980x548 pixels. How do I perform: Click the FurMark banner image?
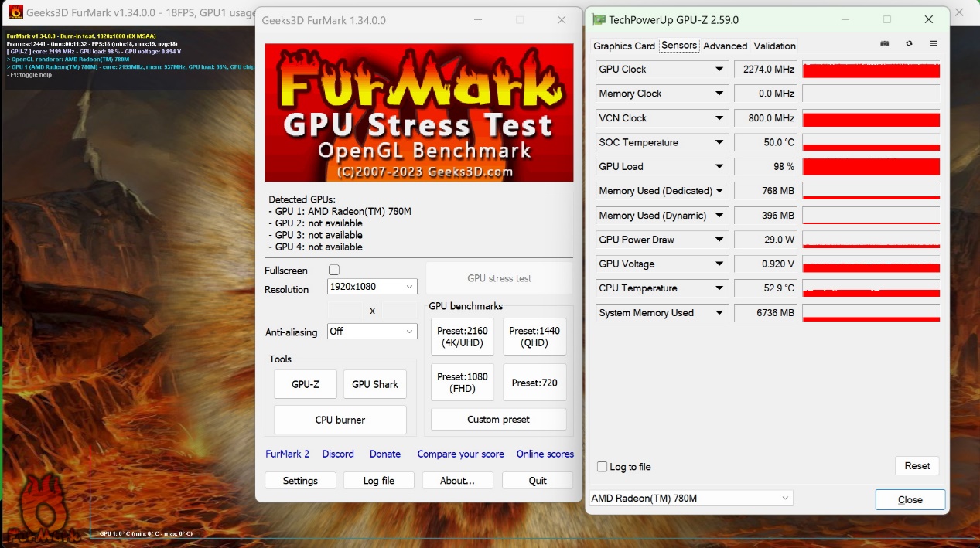click(x=418, y=112)
